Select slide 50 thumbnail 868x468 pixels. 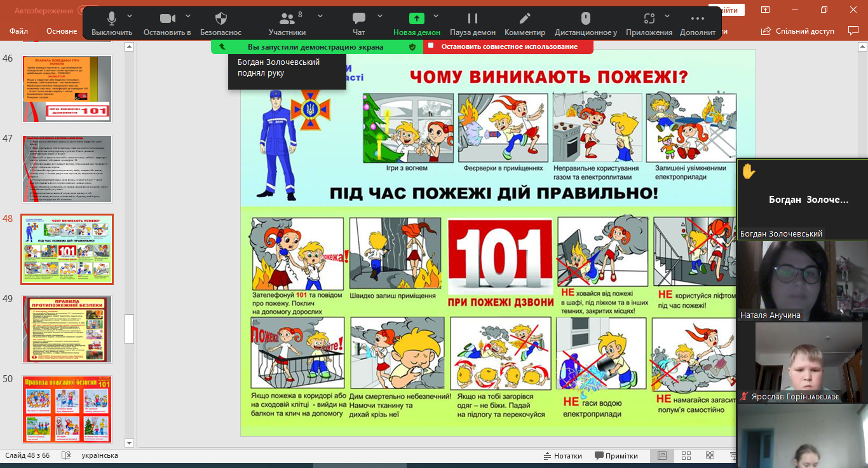point(67,410)
